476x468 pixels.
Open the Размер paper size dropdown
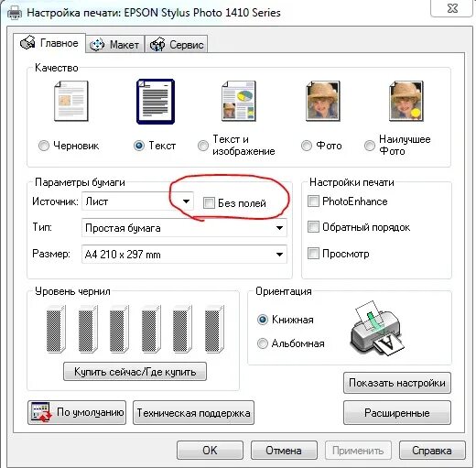click(x=184, y=254)
